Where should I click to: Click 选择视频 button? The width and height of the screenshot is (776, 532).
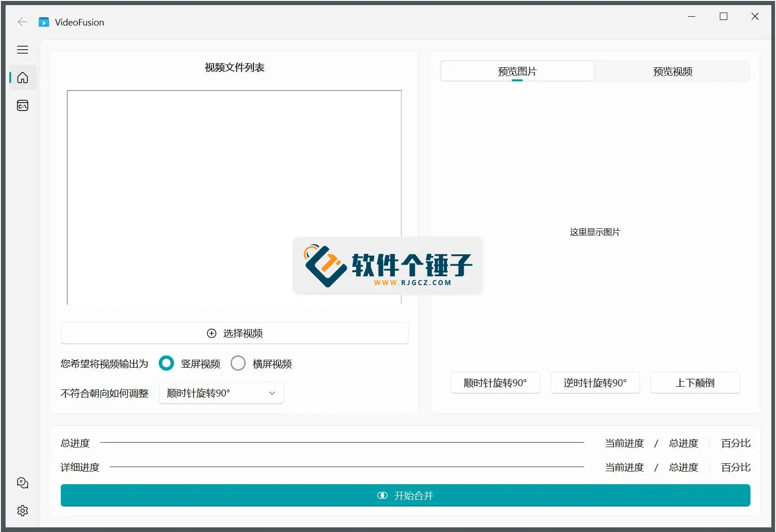[x=234, y=333]
